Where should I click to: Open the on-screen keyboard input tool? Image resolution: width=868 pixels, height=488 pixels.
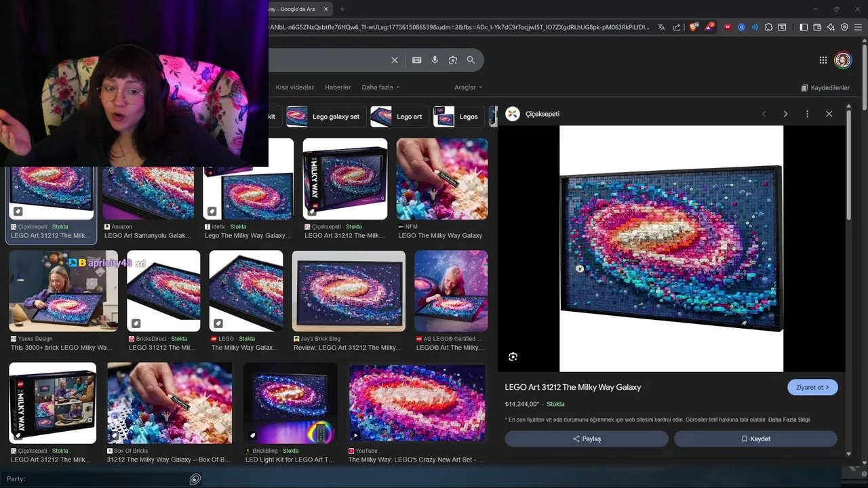point(417,60)
